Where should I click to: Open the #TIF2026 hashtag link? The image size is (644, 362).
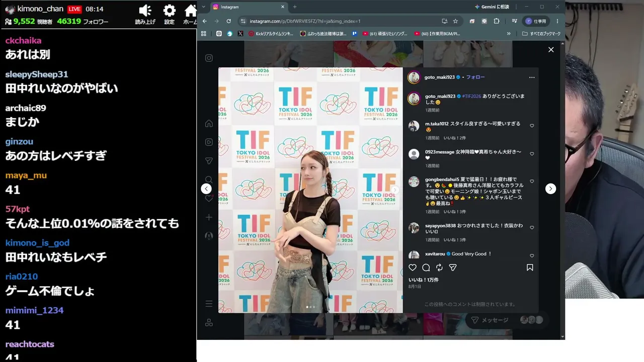pos(471,96)
